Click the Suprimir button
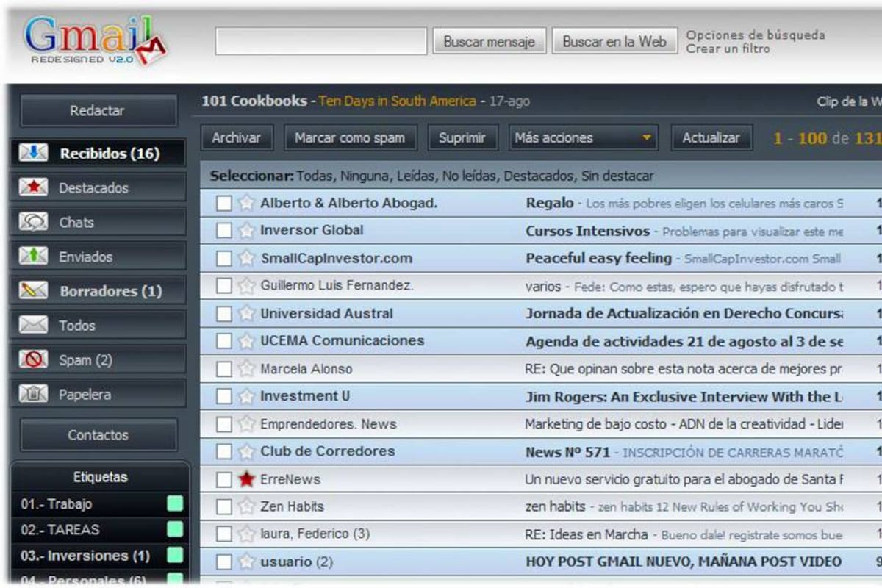Image resolution: width=882 pixels, height=588 pixels. 462,137
